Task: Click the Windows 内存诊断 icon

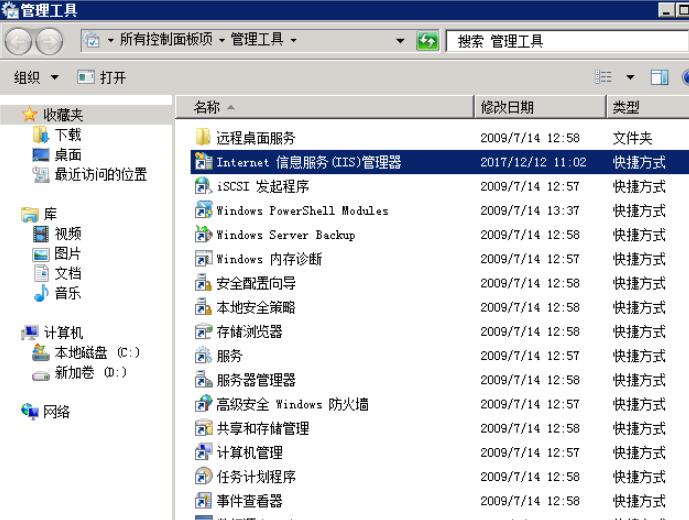Action: click(203, 258)
